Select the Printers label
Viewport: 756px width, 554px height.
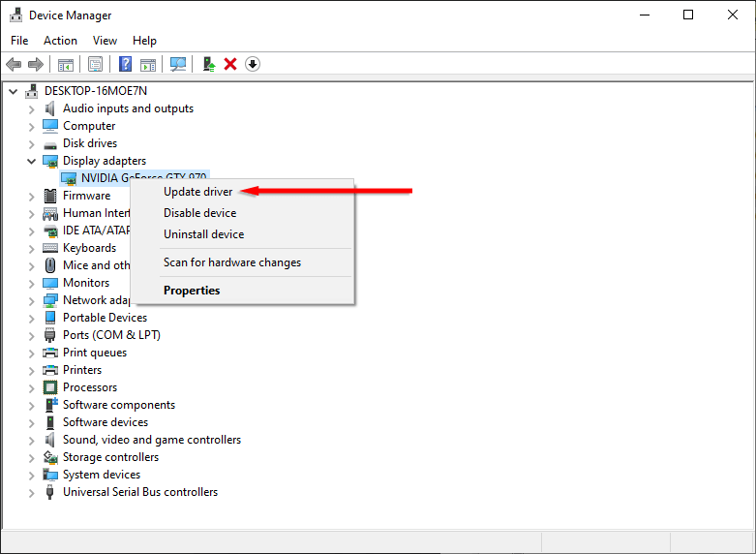tap(82, 370)
